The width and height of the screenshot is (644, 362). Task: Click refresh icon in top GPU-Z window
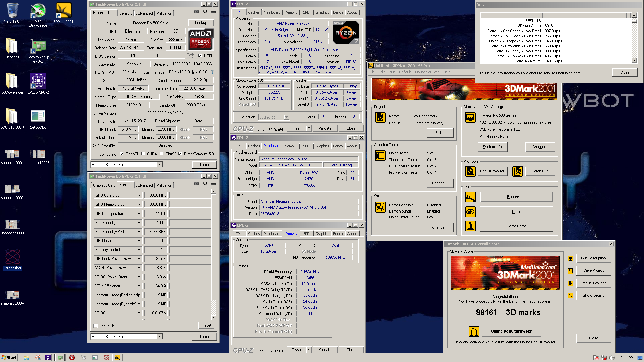205,12
